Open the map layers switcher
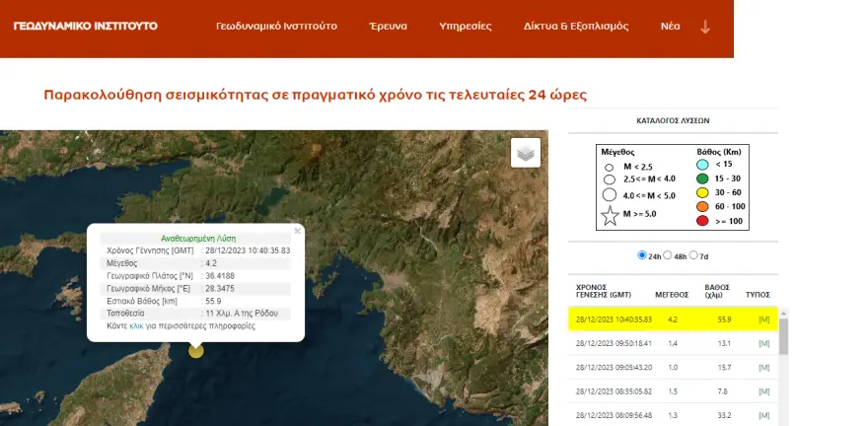Image resolution: width=868 pixels, height=426 pixels. (x=526, y=153)
